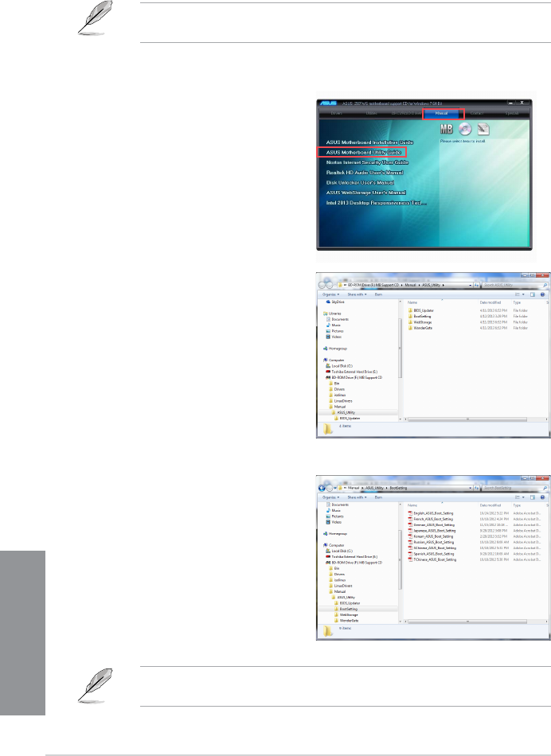Open ASUS Motherboard Utility Guide
The image size is (551, 756).
363,152
